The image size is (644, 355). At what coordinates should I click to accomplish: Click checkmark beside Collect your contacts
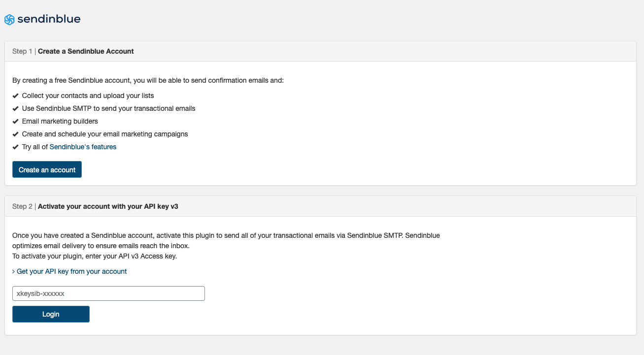(x=16, y=96)
